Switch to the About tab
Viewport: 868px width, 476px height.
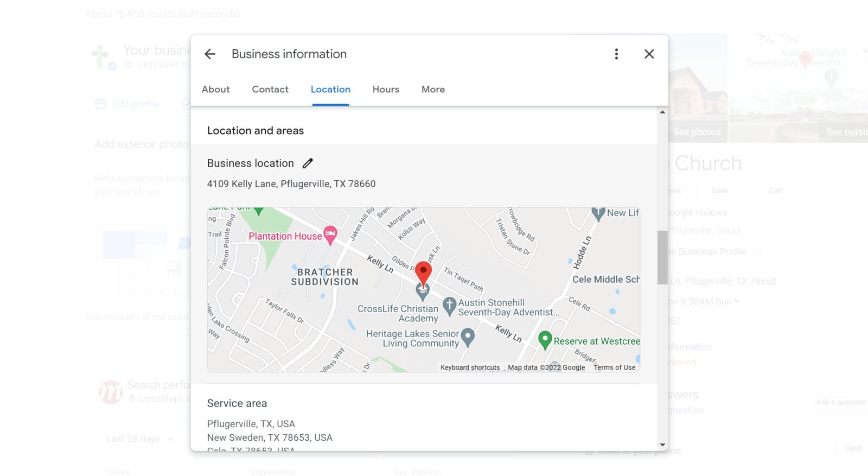[216, 90]
